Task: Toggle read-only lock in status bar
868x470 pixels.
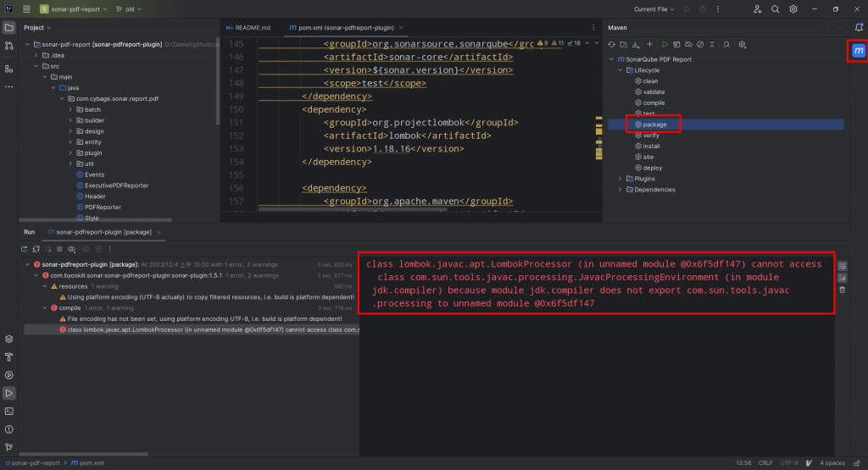Action: click(x=857, y=463)
